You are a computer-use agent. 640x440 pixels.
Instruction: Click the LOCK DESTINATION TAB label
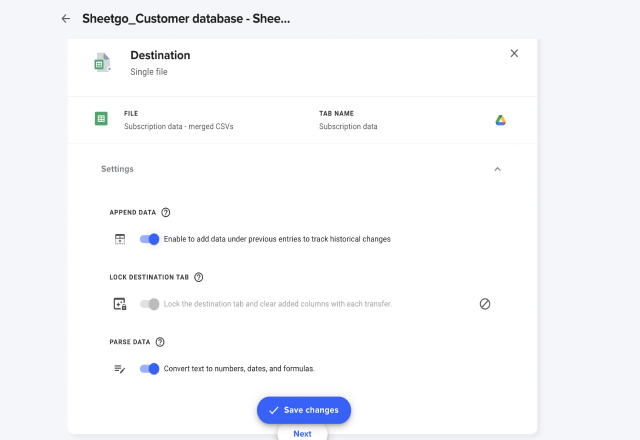point(149,278)
